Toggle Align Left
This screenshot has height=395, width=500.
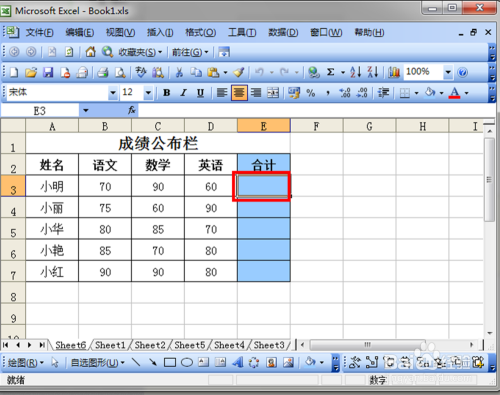pyautogui.click(x=222, y=93)
